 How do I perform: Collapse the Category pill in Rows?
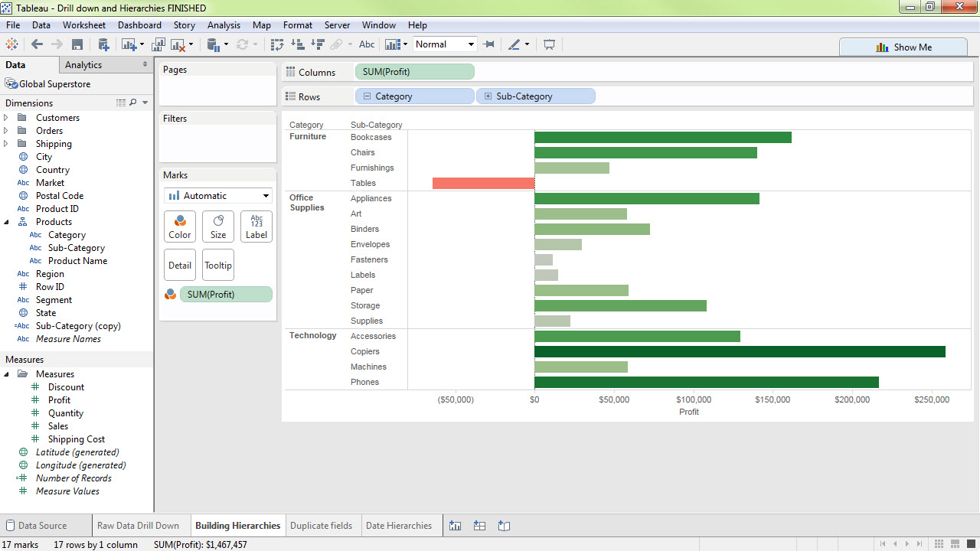(x=367, y=96)
